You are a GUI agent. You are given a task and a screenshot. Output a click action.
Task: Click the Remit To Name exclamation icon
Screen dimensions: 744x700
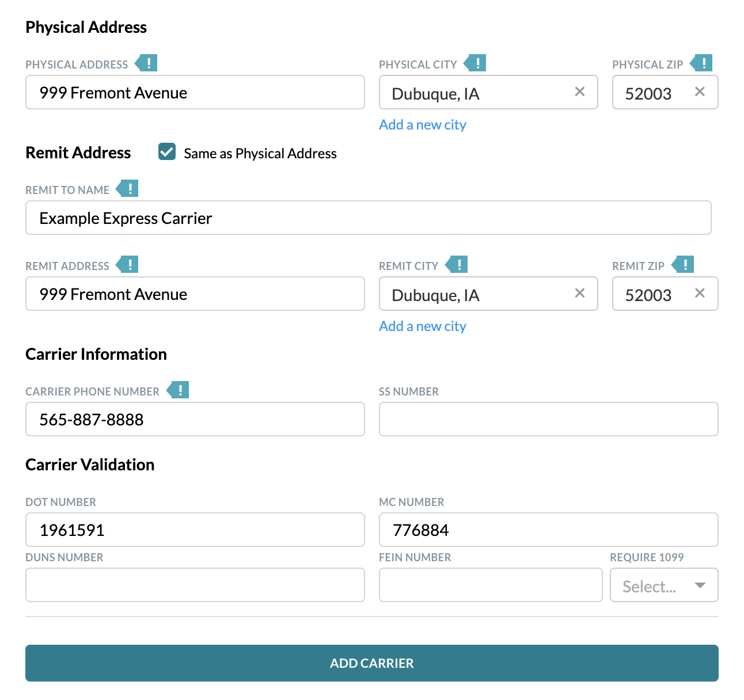pos(127,188)
